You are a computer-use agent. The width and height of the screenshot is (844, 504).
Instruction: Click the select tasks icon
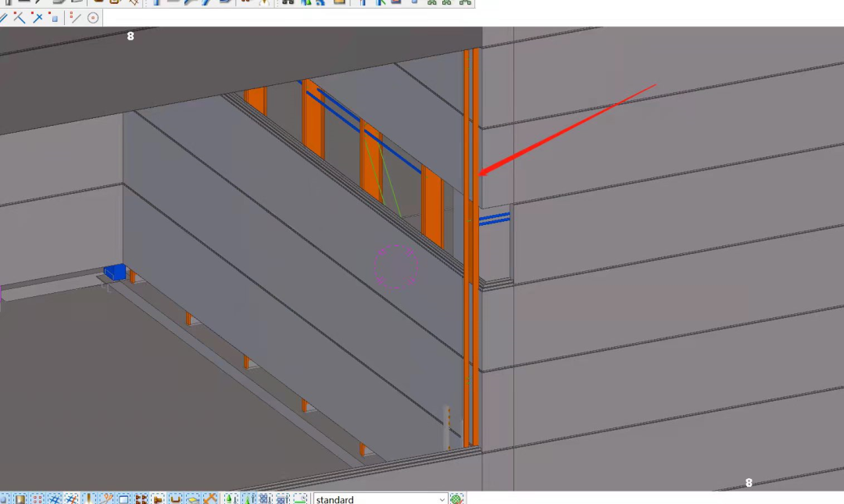point(300,499)
